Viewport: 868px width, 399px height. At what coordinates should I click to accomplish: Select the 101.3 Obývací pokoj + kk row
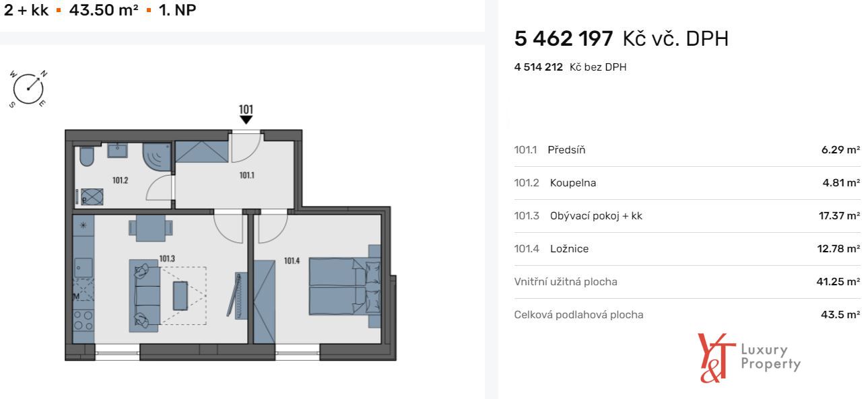687,216
